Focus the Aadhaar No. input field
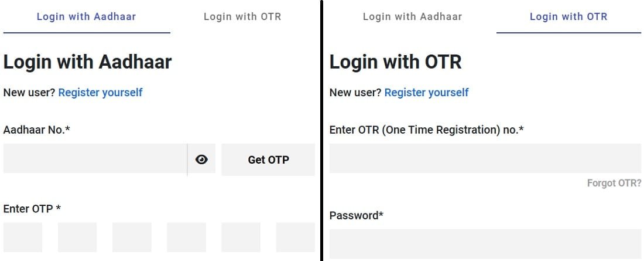This screenshot has height=261, width=644. point(95,159)
